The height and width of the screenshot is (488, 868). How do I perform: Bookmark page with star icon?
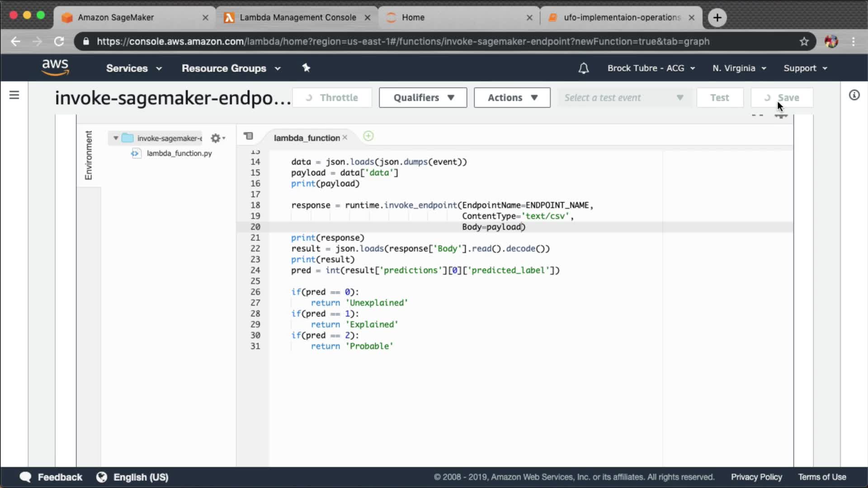tap(804, 42)
